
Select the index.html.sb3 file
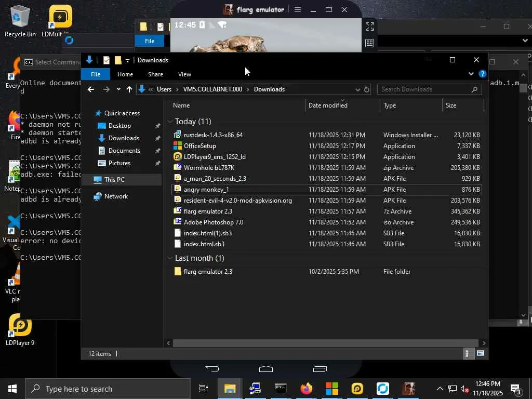click(x=204, y=244)
